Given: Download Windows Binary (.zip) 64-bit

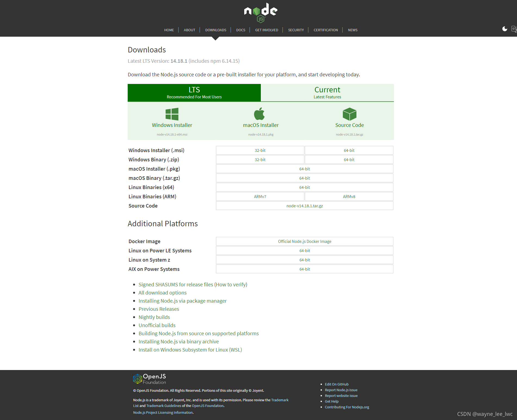Looking at the screenshot, I should [x=349, y=159].
